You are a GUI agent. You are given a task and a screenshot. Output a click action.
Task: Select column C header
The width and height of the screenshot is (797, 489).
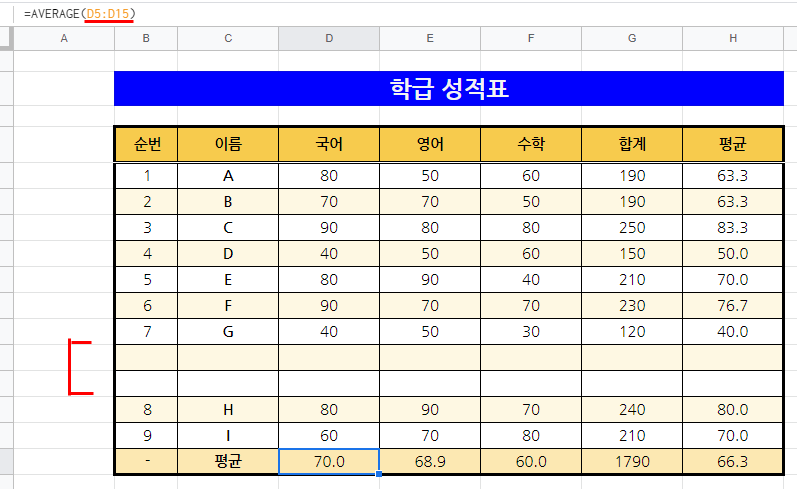(228, 38)
